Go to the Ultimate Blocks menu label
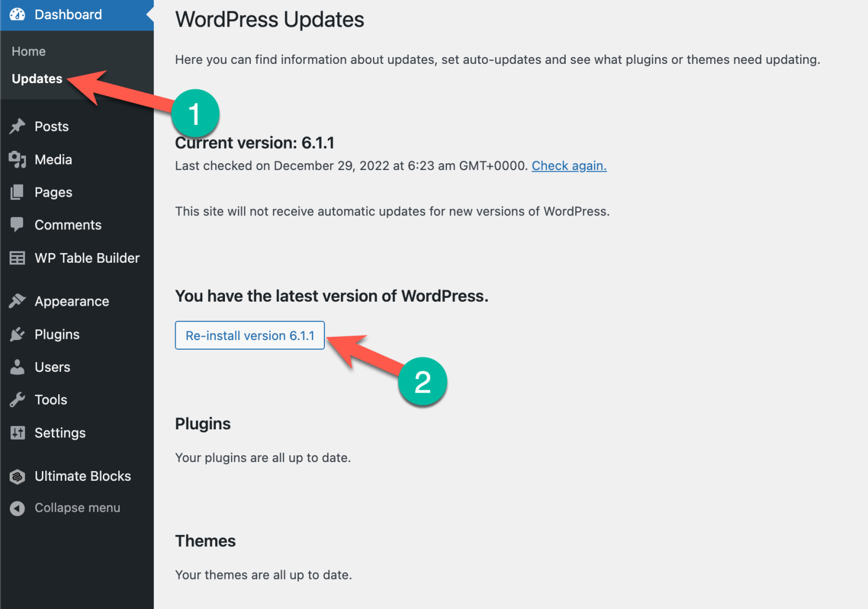868x609 pixels. point(83,476)
